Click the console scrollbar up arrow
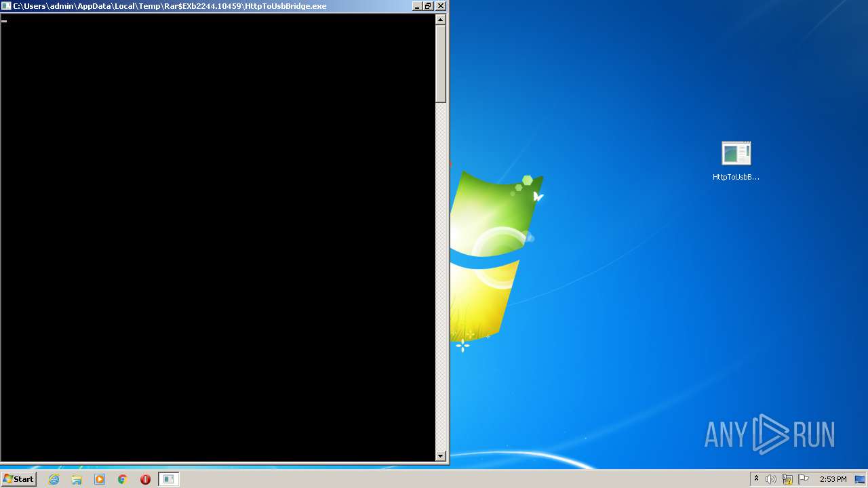 [441, 20]
